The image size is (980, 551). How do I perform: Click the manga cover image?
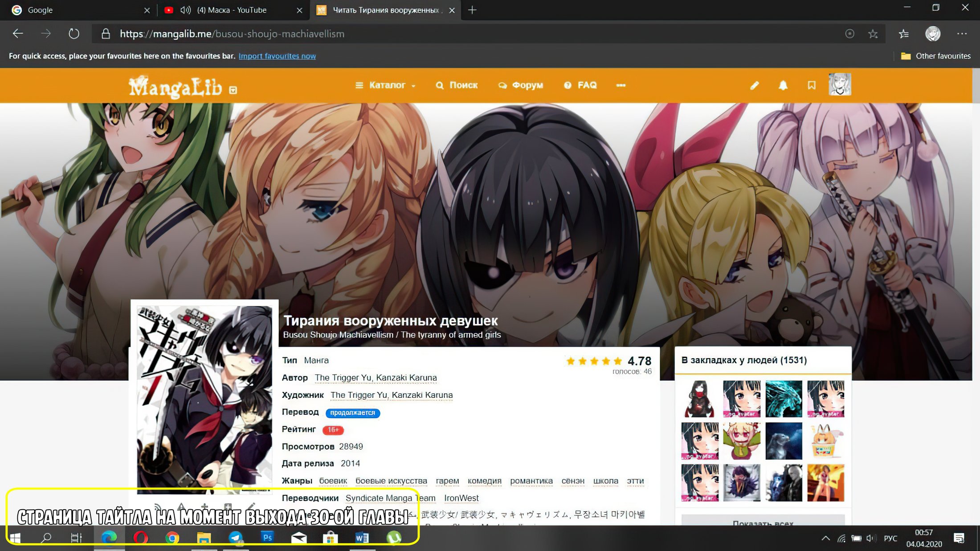pos(204,399)
